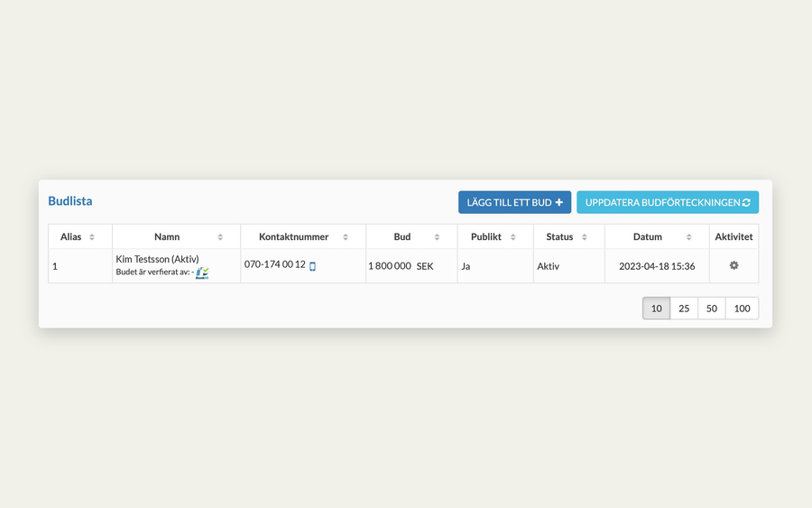The image size is (812, 508).
Task: Sort table by Datum column arrows
Action: (x=688, y=236)
